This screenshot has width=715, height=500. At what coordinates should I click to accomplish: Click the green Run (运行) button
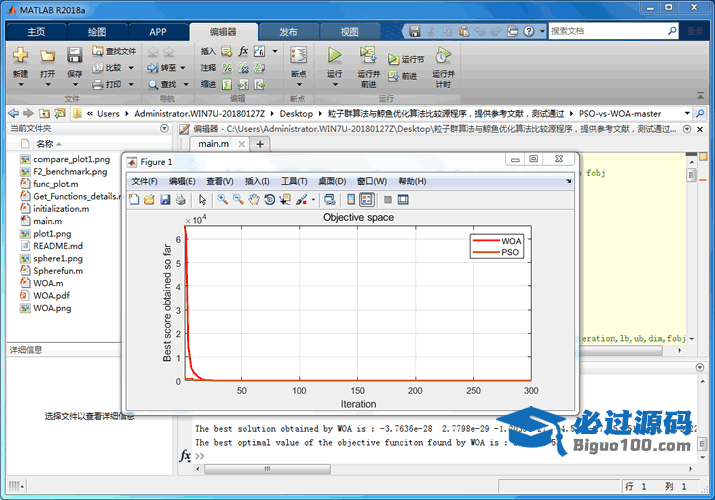334,55
